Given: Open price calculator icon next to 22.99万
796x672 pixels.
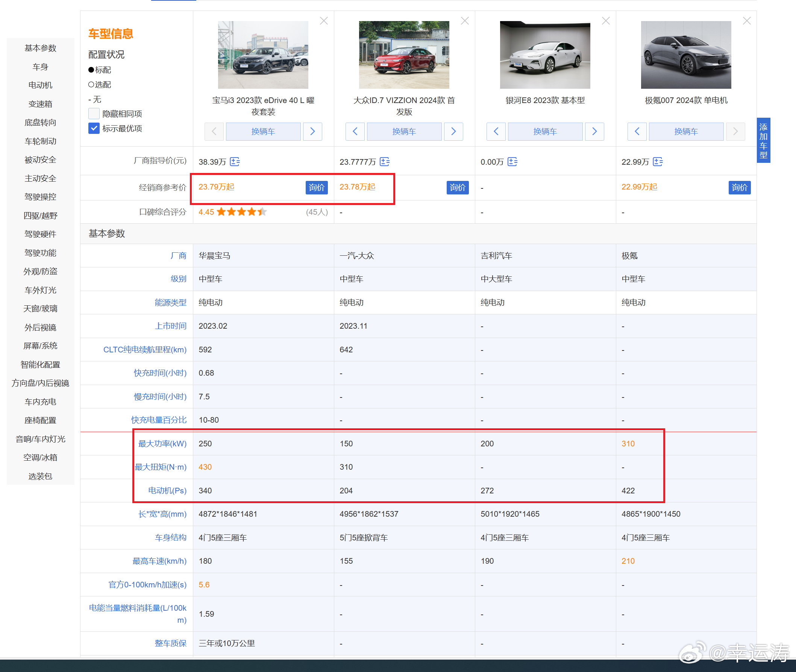Looking at the screenshot, I should (658, 162).
